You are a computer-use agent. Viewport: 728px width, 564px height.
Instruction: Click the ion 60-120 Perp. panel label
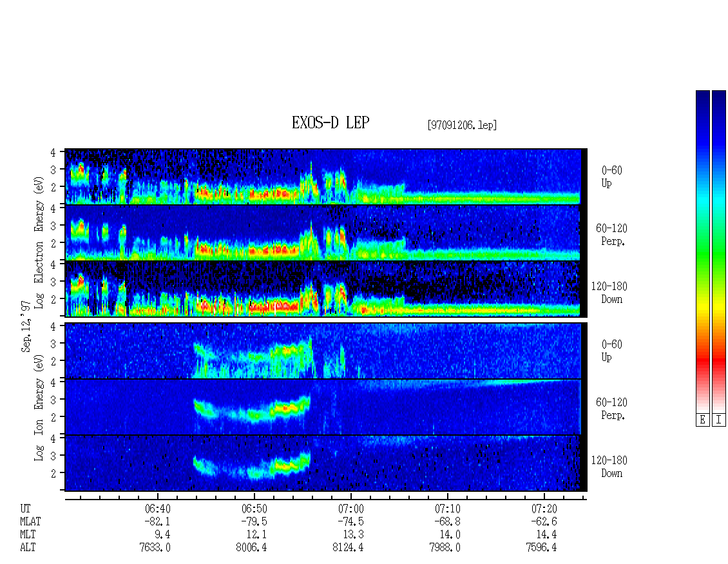point(611,409)
